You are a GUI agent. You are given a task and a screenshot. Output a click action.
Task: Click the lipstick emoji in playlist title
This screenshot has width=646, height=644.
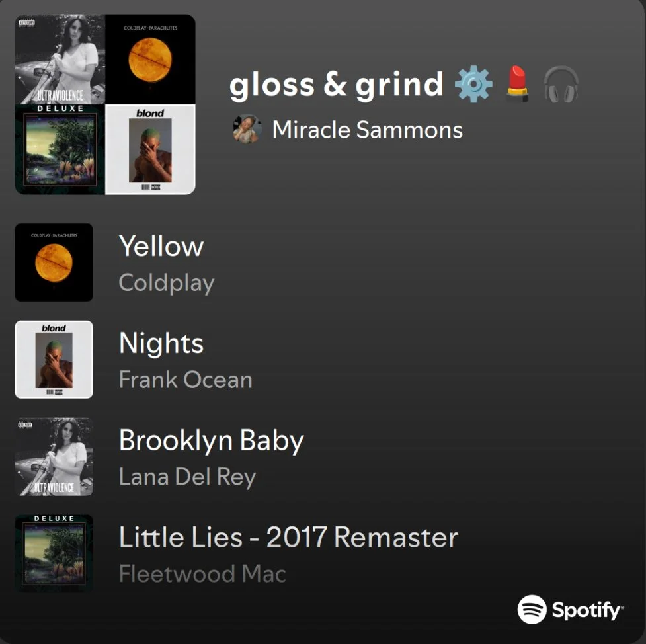point(517,85)
